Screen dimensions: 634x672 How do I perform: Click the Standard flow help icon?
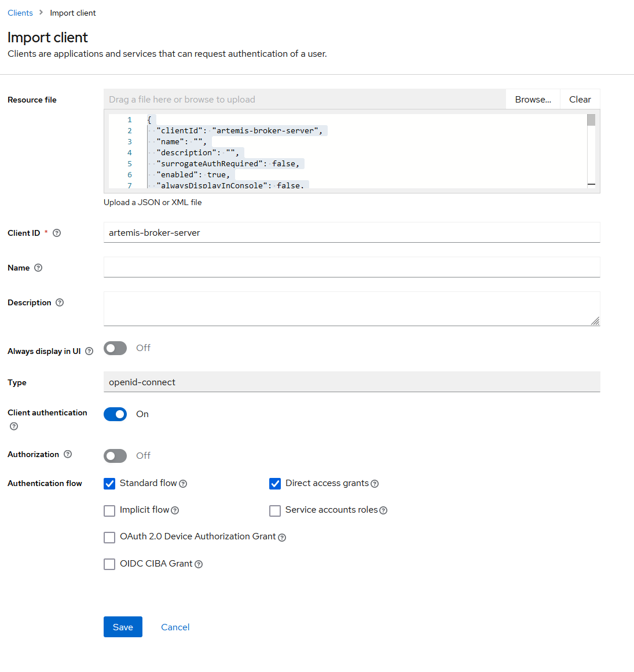pos(183,483)
